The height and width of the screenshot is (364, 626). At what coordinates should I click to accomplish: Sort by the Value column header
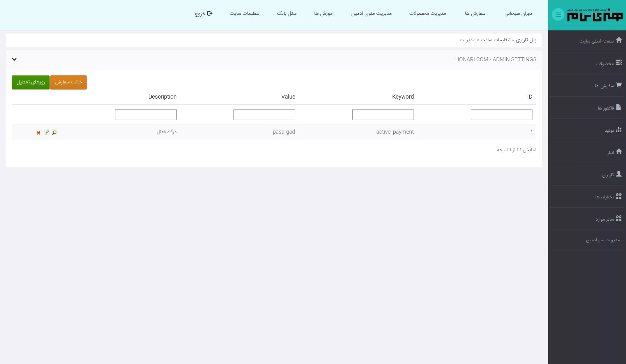(x=288, y=97)
